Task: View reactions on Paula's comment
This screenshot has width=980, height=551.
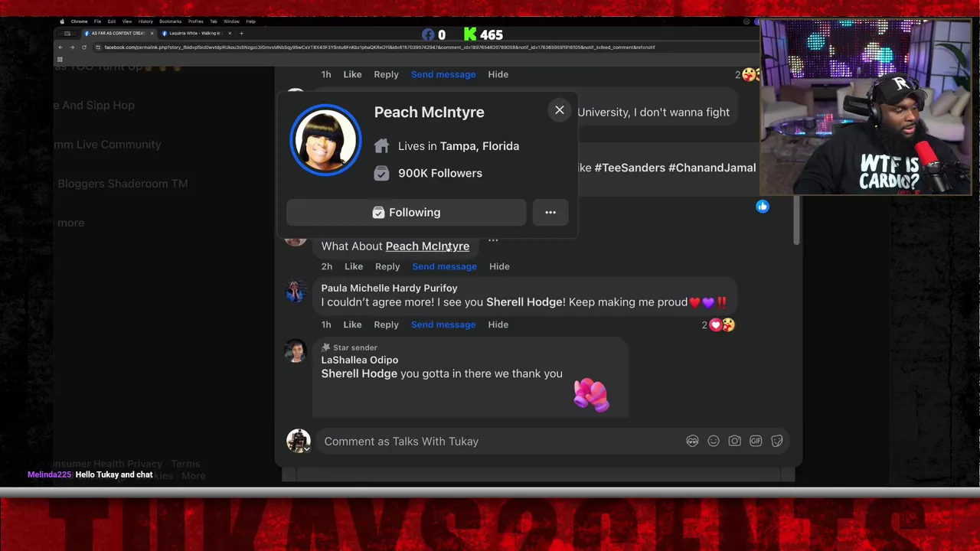Action: coord(718,324)
